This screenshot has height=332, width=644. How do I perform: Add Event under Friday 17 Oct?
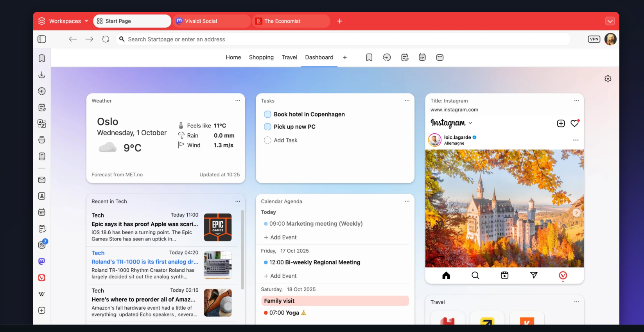[280, 276]
